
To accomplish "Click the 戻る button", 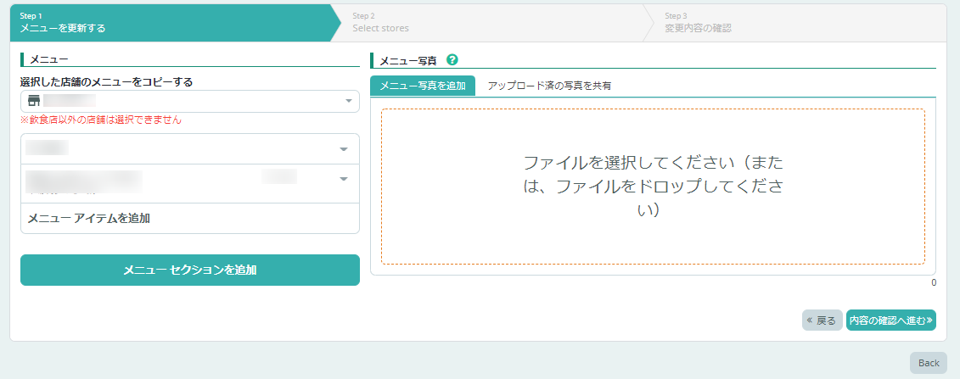I will coord(822,320).
